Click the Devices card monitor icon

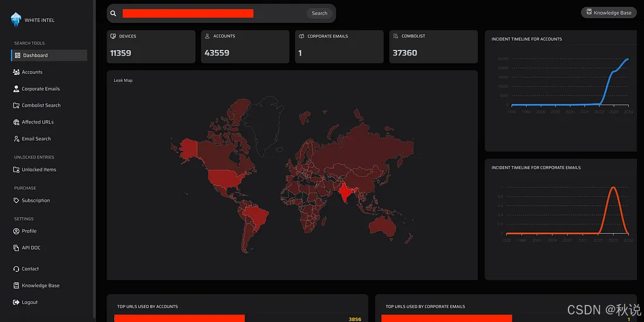pos(113,36)
